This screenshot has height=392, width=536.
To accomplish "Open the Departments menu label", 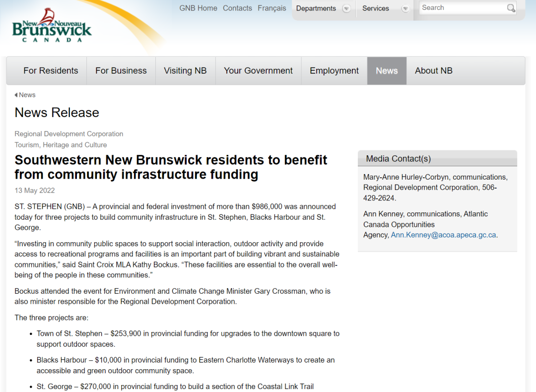I will (316, 8).
